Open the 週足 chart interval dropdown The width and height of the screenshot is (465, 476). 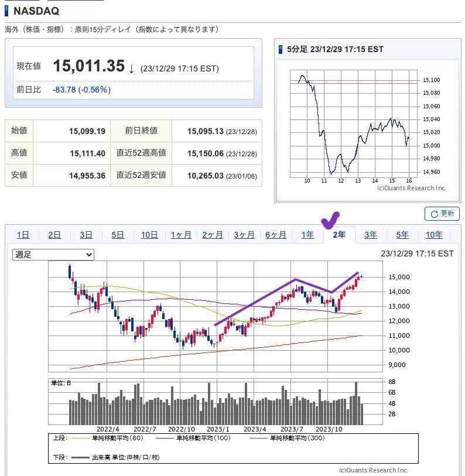click(x=53, y=254)
